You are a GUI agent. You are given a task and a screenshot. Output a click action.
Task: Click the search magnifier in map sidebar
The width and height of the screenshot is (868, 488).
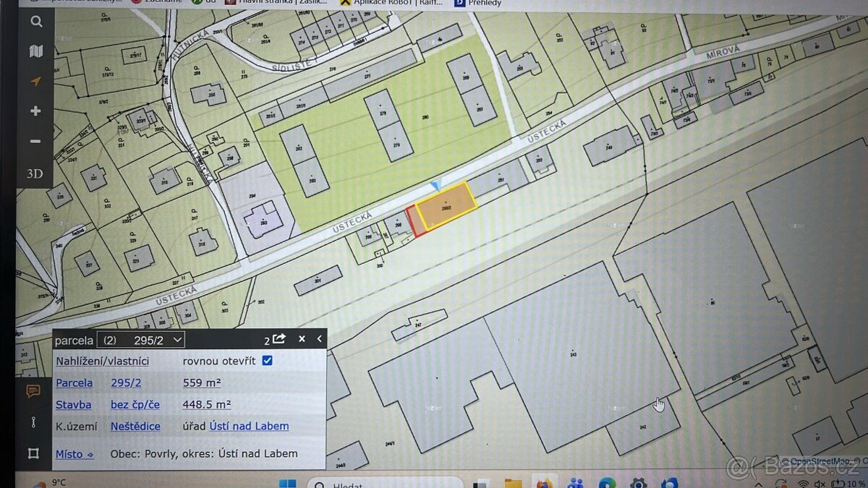click(35, 22)
